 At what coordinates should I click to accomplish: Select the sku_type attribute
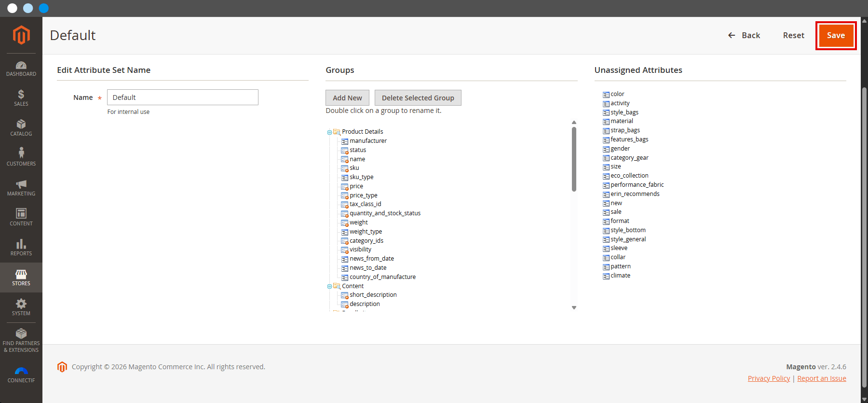[362, 177]
